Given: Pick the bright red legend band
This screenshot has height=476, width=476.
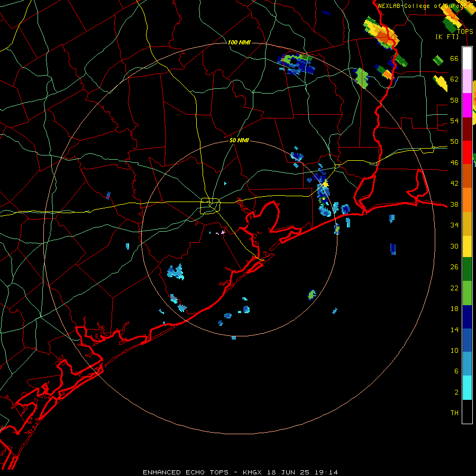Looking at the screenshot, I should 467,152.
